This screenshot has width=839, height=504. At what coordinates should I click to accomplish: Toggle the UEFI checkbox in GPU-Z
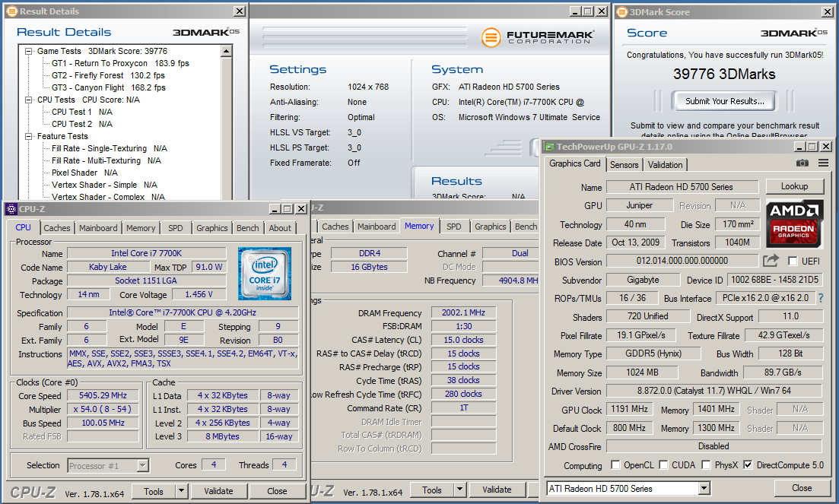coord(793,262)
